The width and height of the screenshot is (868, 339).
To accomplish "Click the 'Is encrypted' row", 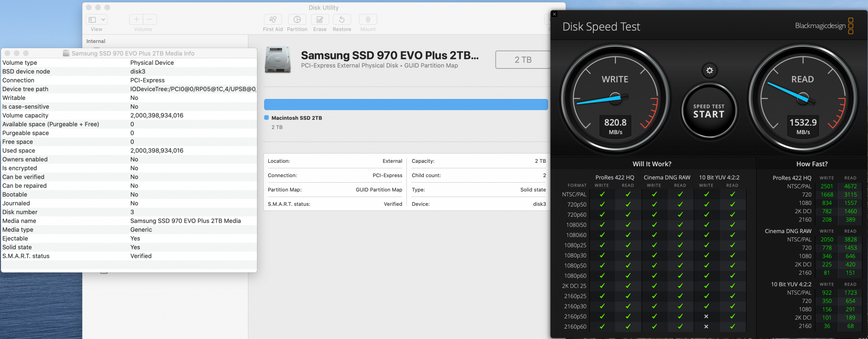I will pos(129,168).
